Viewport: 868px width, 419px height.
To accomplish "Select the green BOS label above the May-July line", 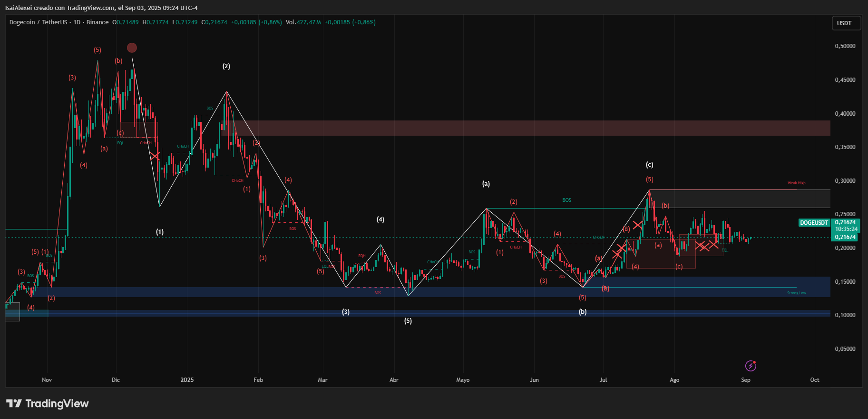I will [566, 200].
